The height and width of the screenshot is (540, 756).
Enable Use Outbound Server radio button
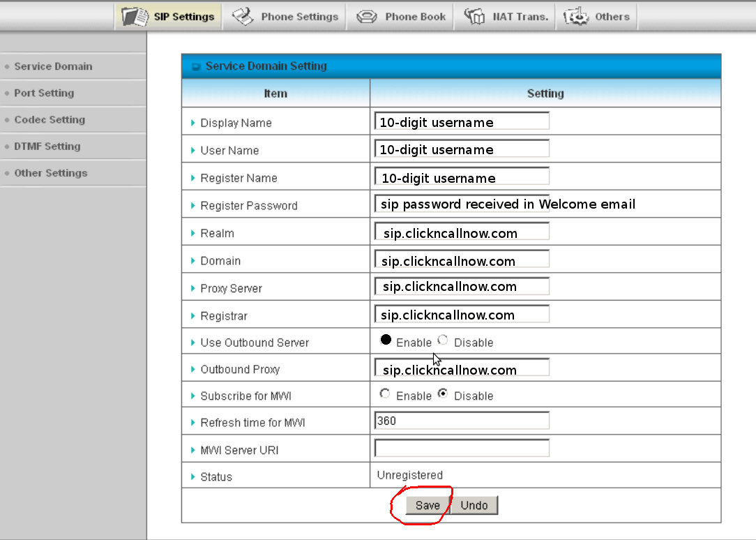386,340
